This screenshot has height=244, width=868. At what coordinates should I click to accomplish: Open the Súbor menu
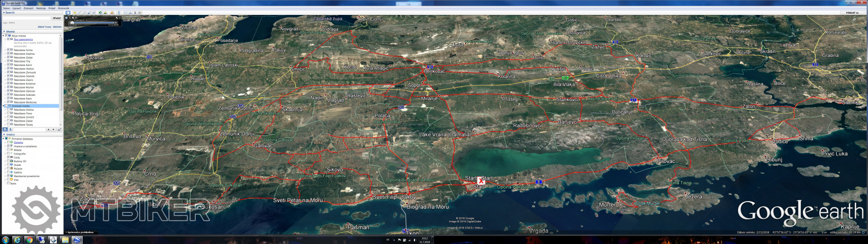click(6, 8)
